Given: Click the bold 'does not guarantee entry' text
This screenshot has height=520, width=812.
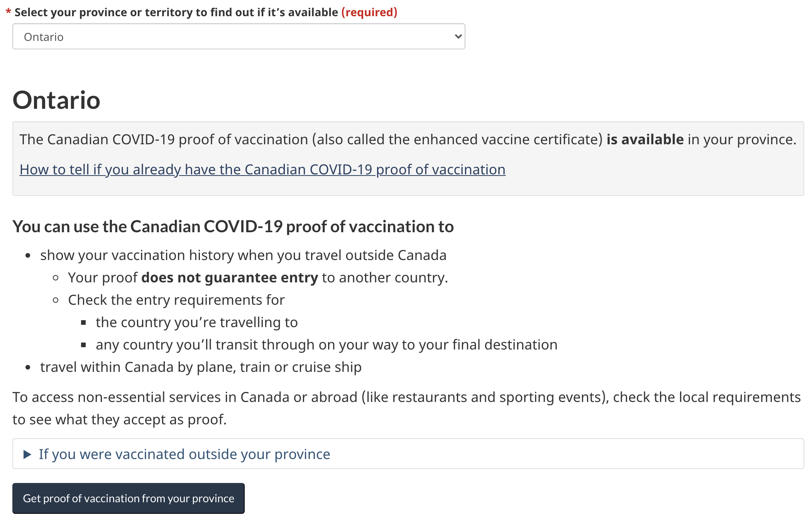Looking at the screenshot, I should 230,278.
